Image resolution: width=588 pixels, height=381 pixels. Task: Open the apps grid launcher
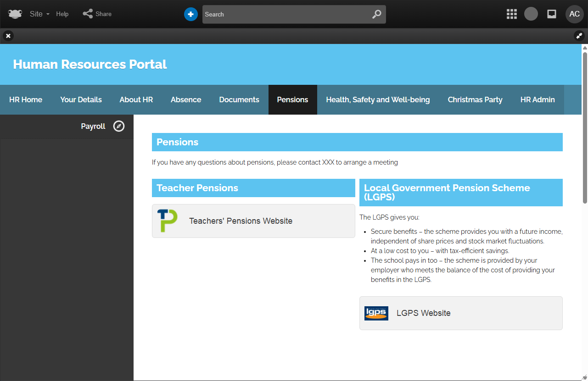(x=512, y=14)
